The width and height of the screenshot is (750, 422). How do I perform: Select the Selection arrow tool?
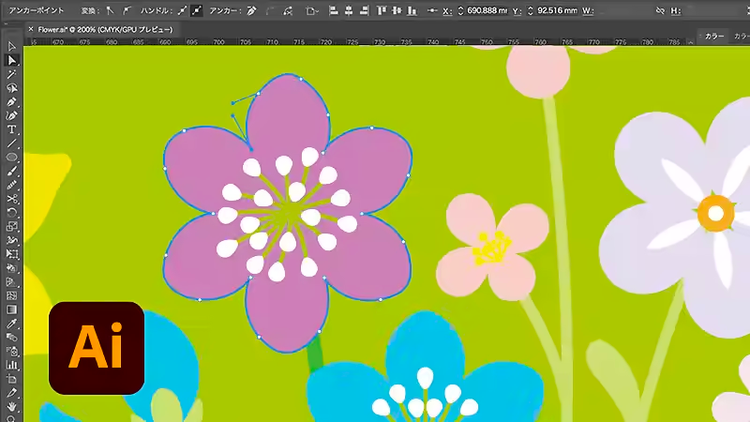click(12, 46)
